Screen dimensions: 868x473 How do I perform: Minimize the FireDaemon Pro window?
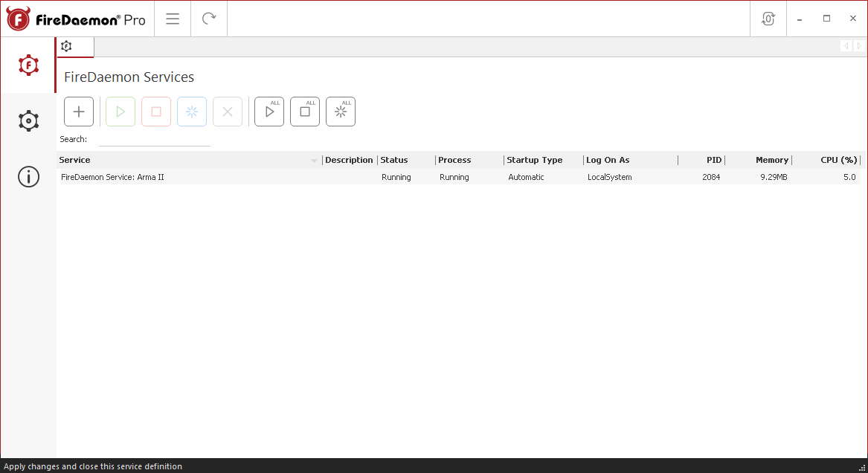800,19
